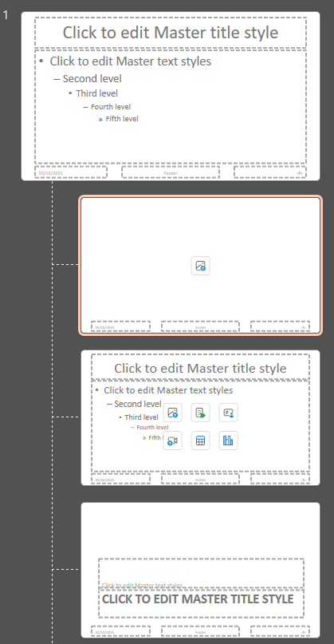Click the Pictures icon in the content layout
334x644 pixels.
[x=172, y=413]
